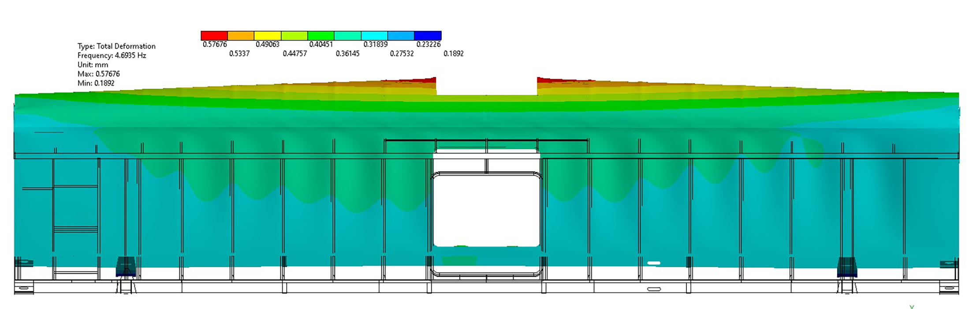The height and width of the screenshot is (309, 980).
Task: Pick the yellow legend color band
Action: (268, 36)
